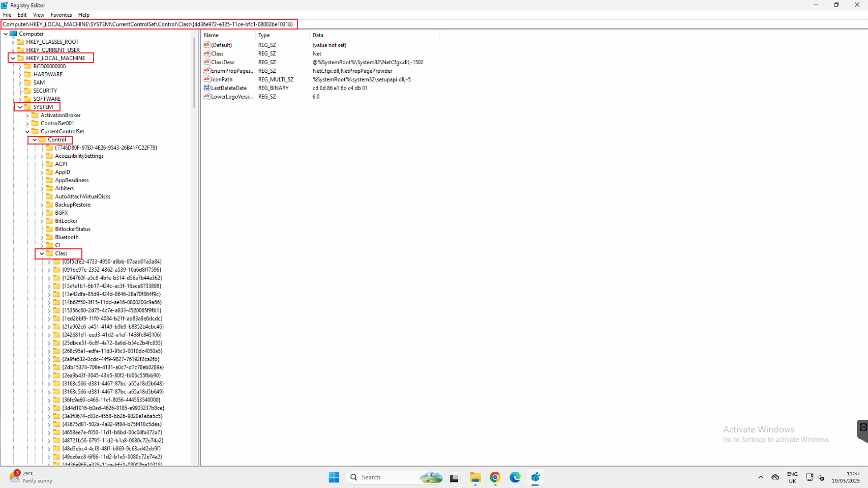Click the show hidden icons arrow in the tray
This screenshot has width=868, height=488.
(761, 477)
